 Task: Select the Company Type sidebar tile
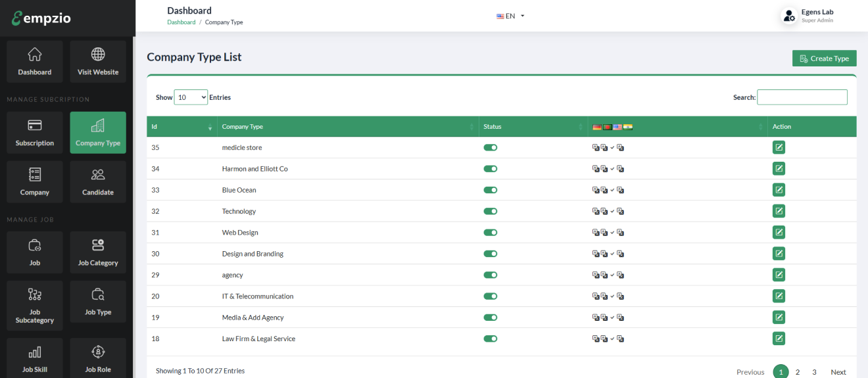point(98,133)
